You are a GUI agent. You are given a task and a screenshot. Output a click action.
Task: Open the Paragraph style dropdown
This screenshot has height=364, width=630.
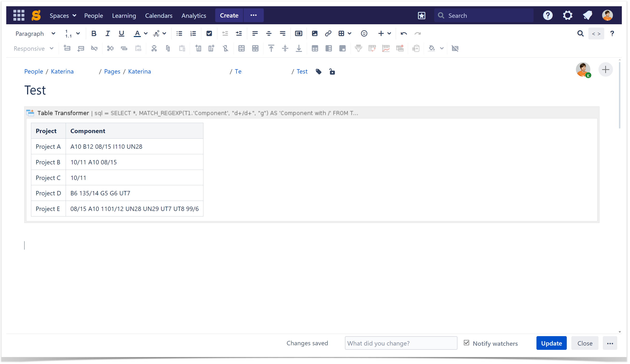[x=35, y=34]
